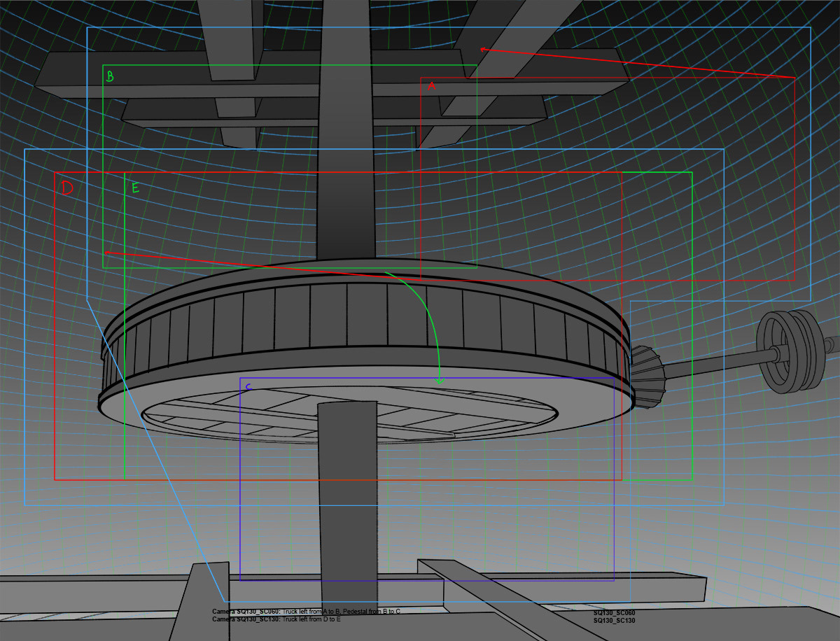
Task: Click the 'Camera SQ130_SC060: Truck left from A to B' note
Action: 307,612
